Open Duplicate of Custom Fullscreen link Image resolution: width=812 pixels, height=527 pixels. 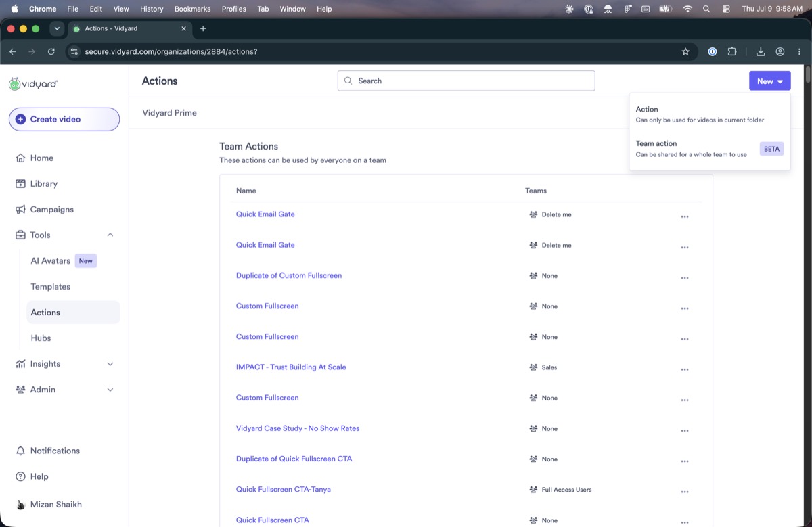click(x=289, y=275)
